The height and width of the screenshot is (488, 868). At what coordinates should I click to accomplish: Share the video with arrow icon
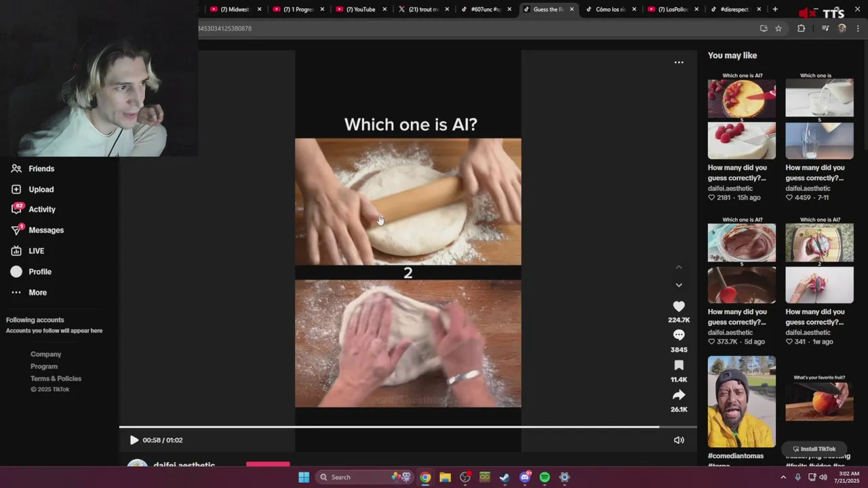(x=679, y=395)
